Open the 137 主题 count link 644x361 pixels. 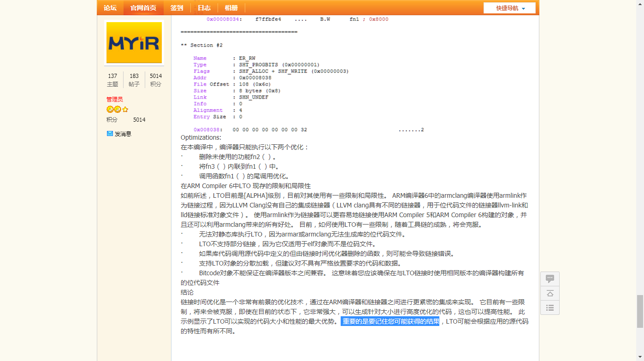tap(112, 80)
